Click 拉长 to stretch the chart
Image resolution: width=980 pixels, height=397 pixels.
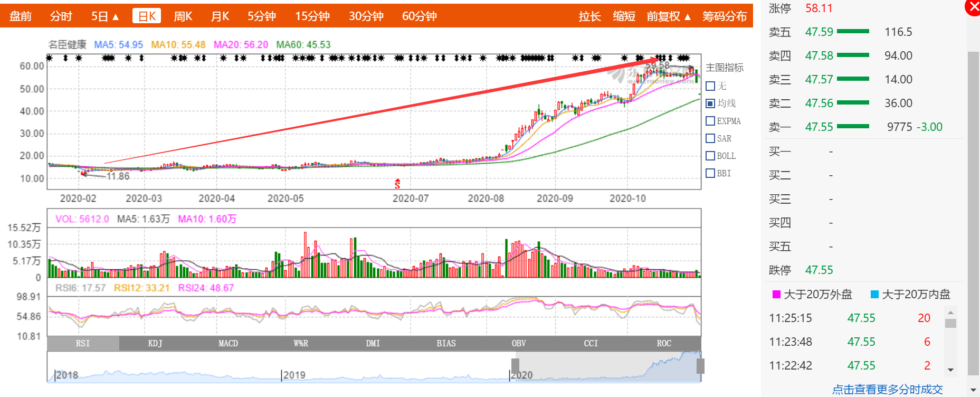pos(589,16)
